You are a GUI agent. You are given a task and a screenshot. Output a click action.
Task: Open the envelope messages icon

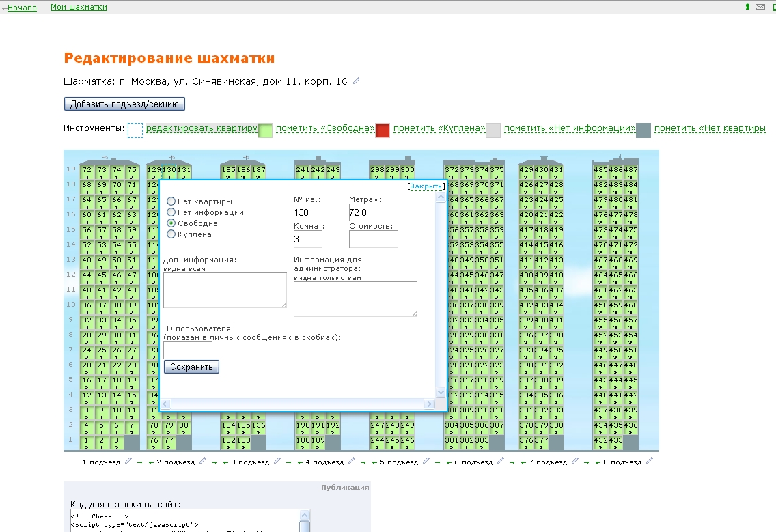click(760, 7)
